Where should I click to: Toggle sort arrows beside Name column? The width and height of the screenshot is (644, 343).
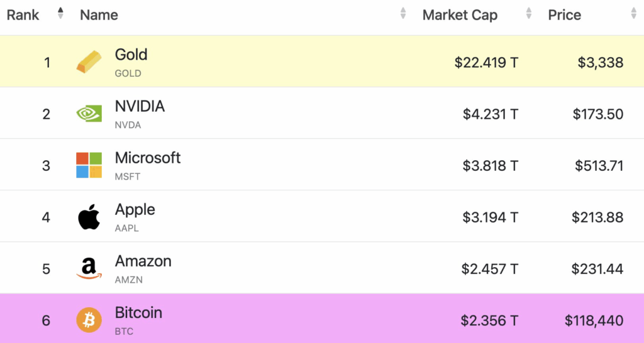click(x=403, y=13)
